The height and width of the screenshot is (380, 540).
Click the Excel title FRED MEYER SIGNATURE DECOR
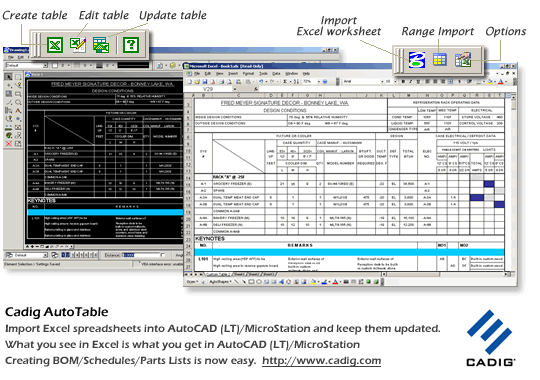coord(284,103)
